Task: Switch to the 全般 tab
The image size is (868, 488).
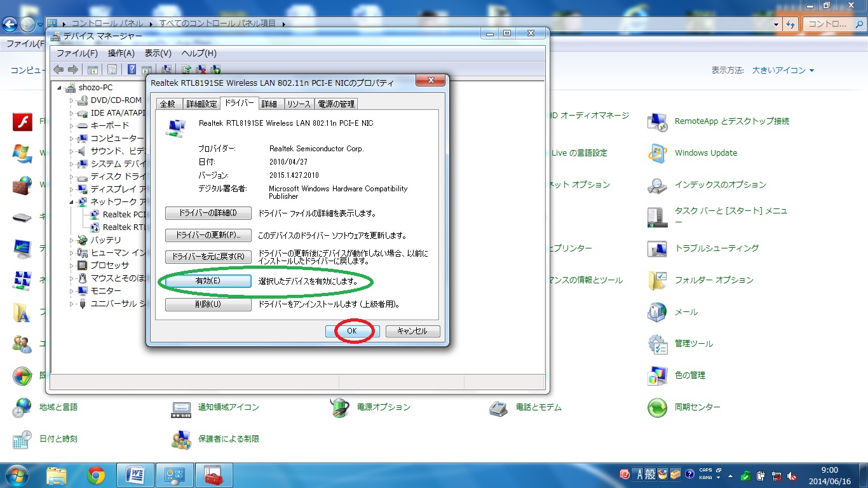Action: (168, 104)
